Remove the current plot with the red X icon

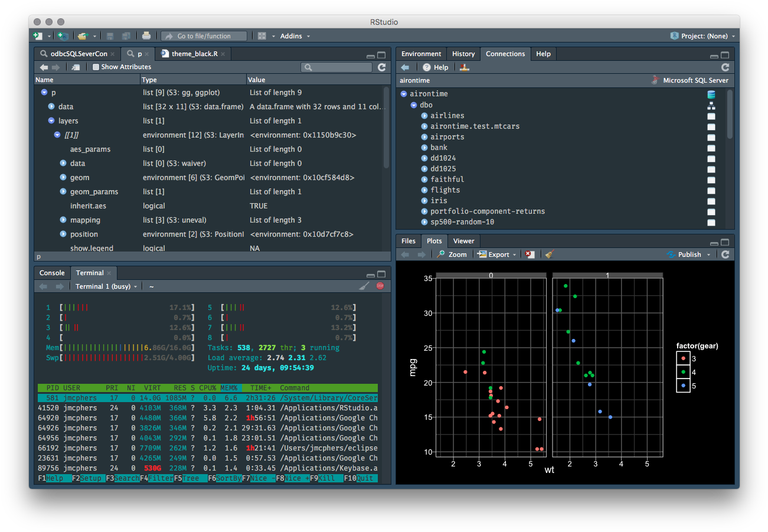pyautogui.click(x=529, y=254)
